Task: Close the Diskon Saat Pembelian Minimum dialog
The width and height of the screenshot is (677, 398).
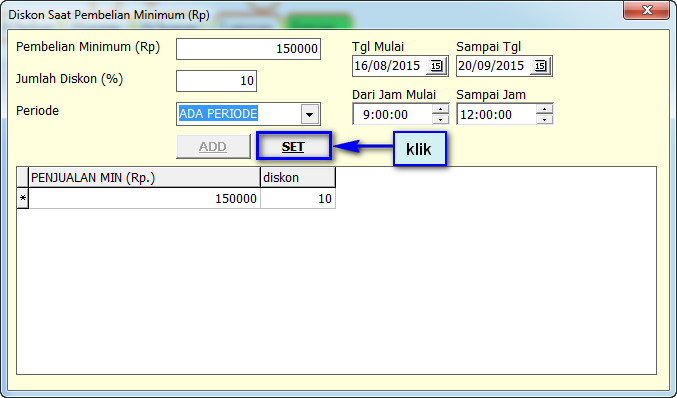Action: click(646, 10)
